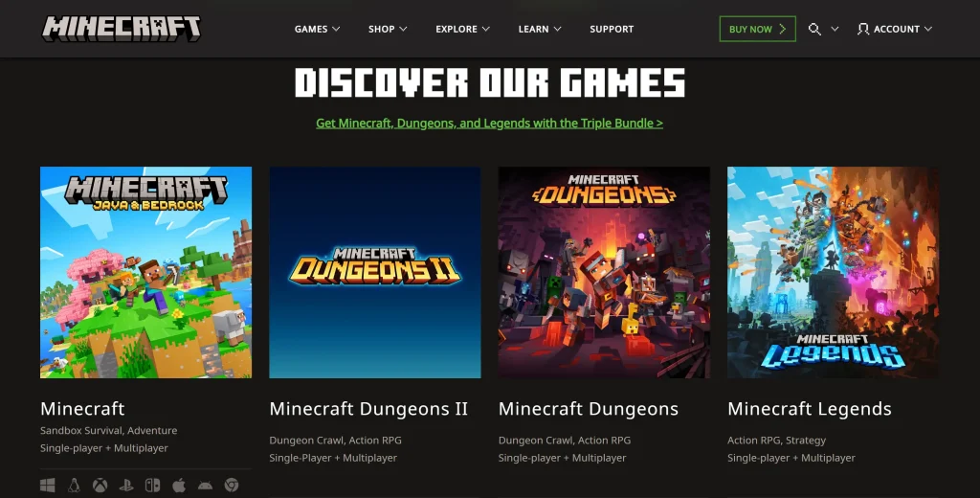Click the Linux penguin platform icon

(74, 485)
